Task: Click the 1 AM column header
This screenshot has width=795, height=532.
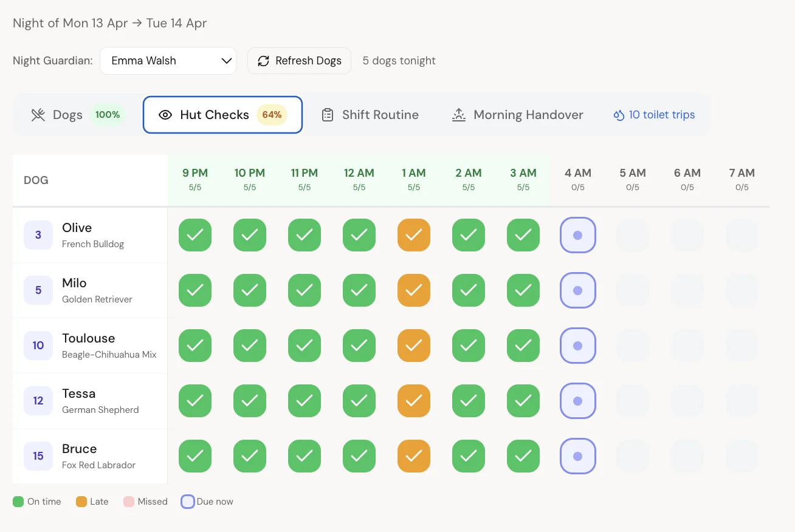Action: pyautogui.click(x=414, y=180)
